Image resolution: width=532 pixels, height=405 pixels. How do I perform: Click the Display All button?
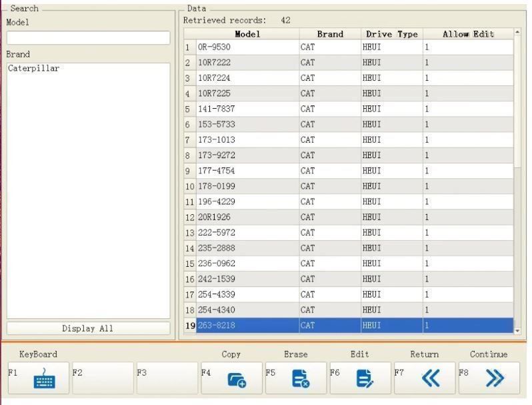[x=88, y=328]
